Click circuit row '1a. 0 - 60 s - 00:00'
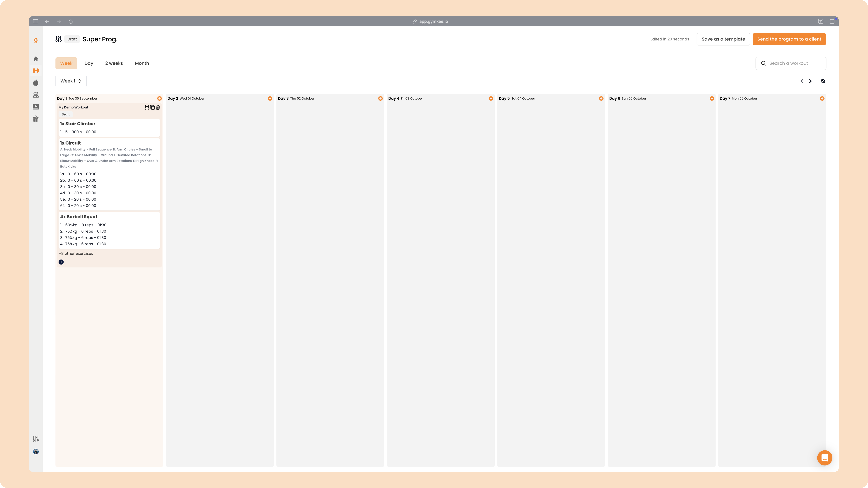The image size is (868, 488). 78,174
